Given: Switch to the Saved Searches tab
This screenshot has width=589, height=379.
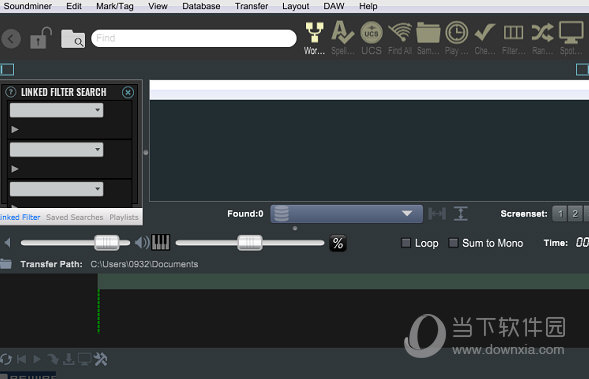Looking at the screenshot, I should (74, 217).
